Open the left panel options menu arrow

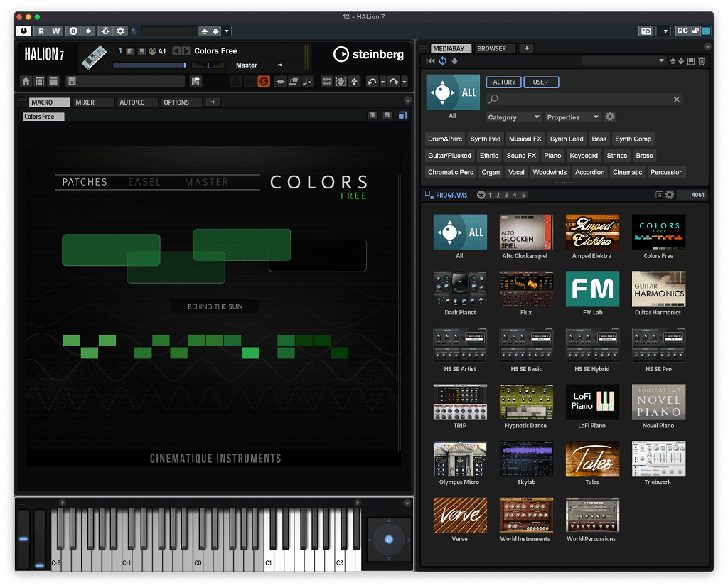(x=407, y=100)
